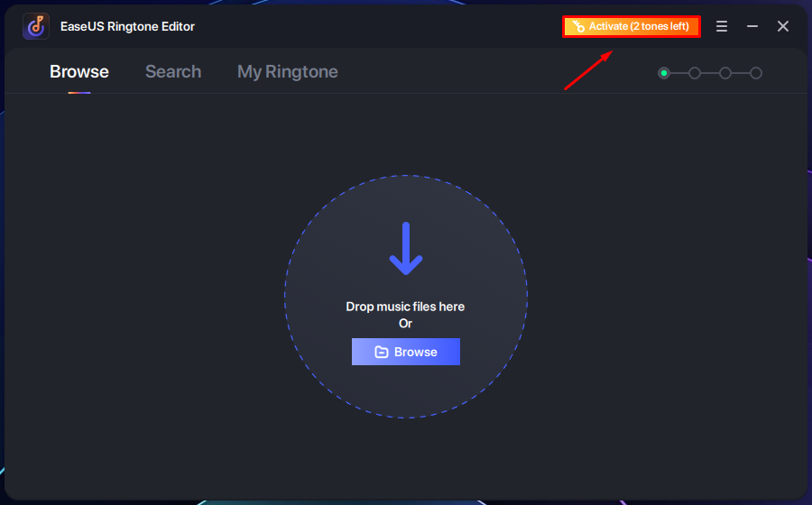Click the EaseUS Ringtone Editor title text
The height and width of the screenshot is (505, 812).
(127, 27)
